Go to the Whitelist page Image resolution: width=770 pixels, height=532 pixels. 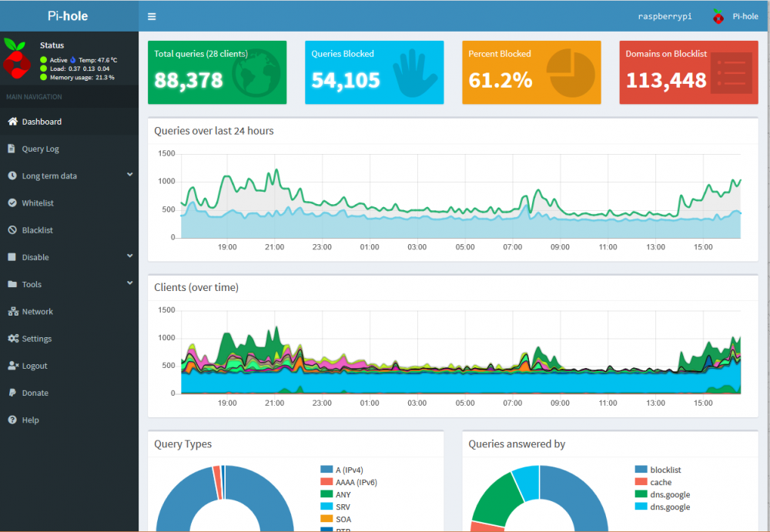(x=69, y=202)
